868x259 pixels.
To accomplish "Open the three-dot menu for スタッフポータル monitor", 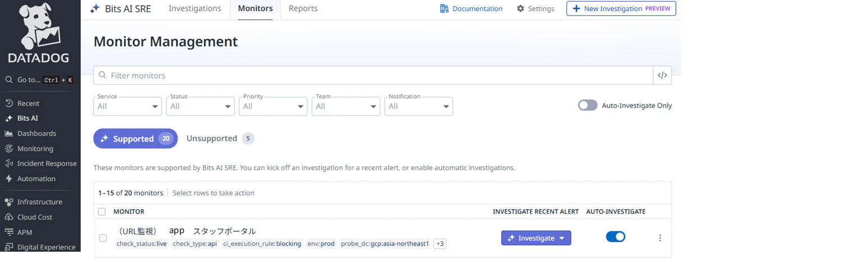I will tap(660, 238).
